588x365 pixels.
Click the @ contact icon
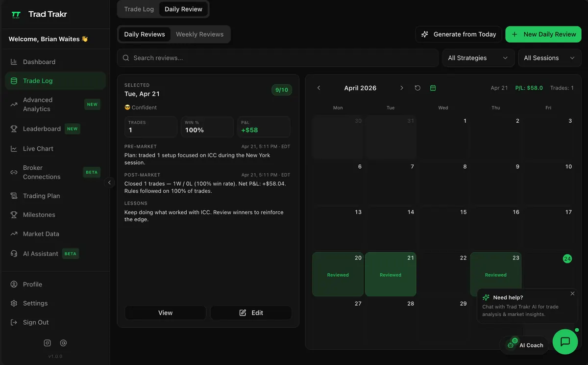(63, 343)
